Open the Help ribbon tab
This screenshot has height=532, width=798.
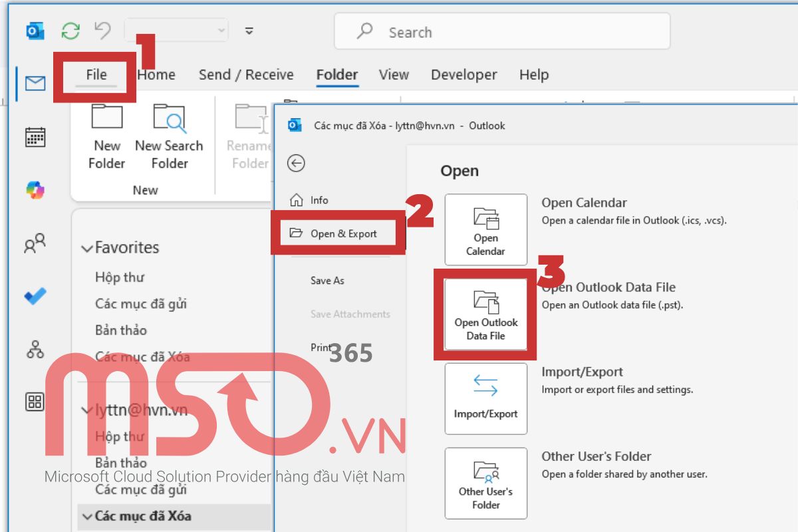click(534, 74)
